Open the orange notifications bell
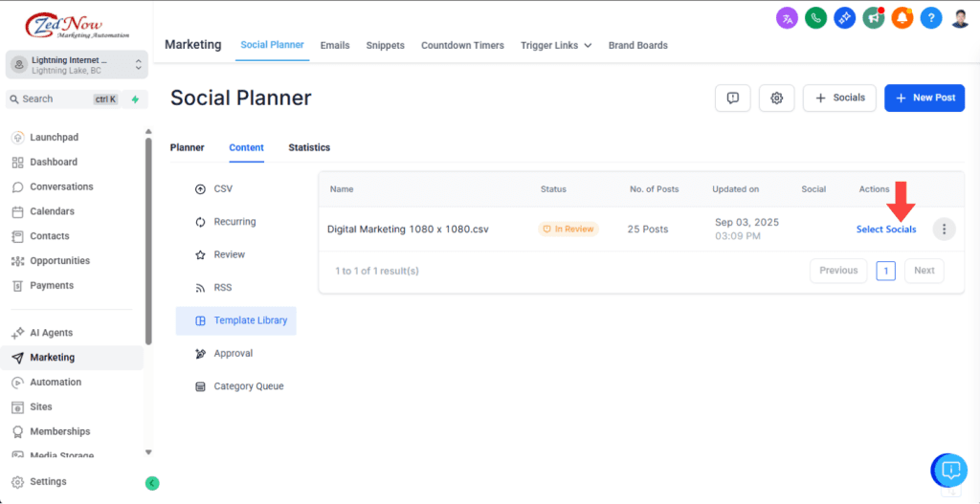 point(902,18)
